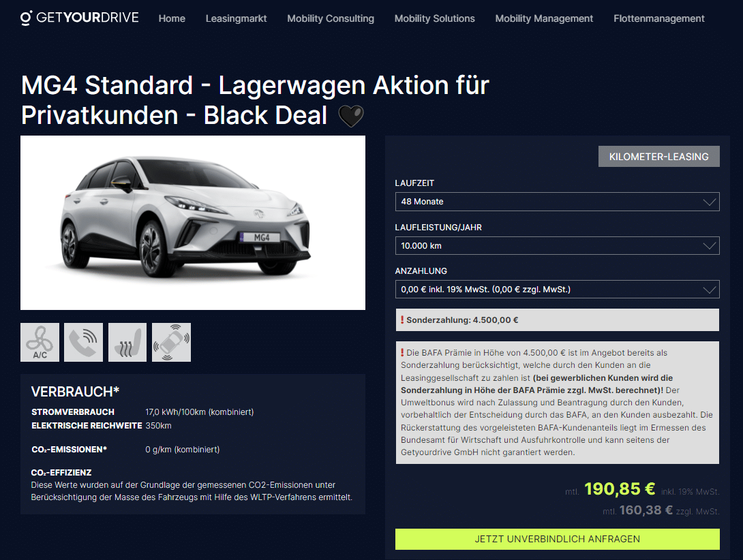Viewport: 743px width, 560px height.
Task: Expand the Laufleistung 10.000 km dropdown
Action: 558,245
